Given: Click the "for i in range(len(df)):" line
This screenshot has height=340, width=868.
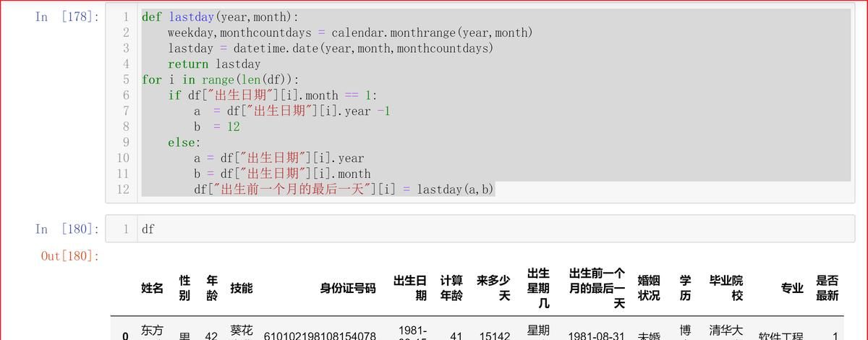Looking at the screenshot, I should point(220,80).
